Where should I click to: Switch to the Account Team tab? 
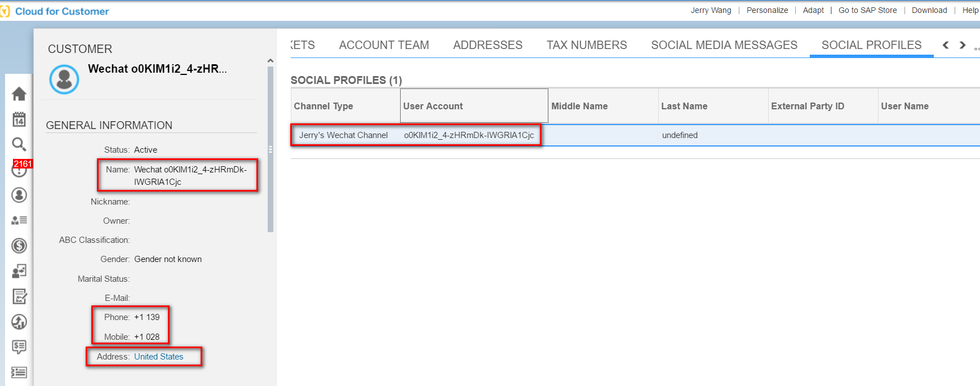384,45
